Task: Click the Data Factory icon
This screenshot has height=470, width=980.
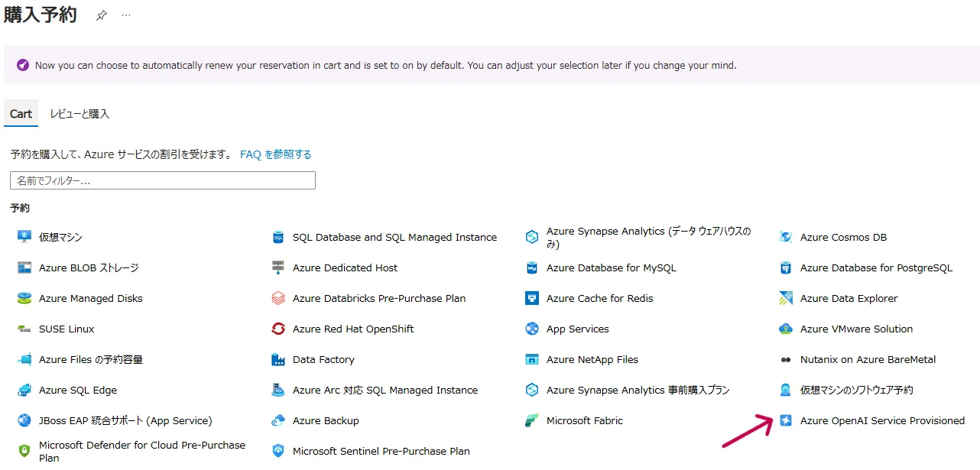Action: click(x=278, y=359)
